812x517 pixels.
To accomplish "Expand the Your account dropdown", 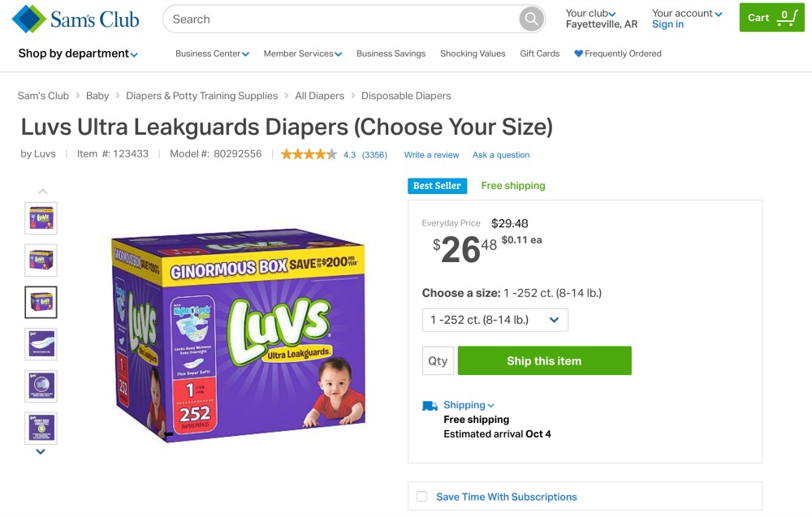I will pos(687,14).
